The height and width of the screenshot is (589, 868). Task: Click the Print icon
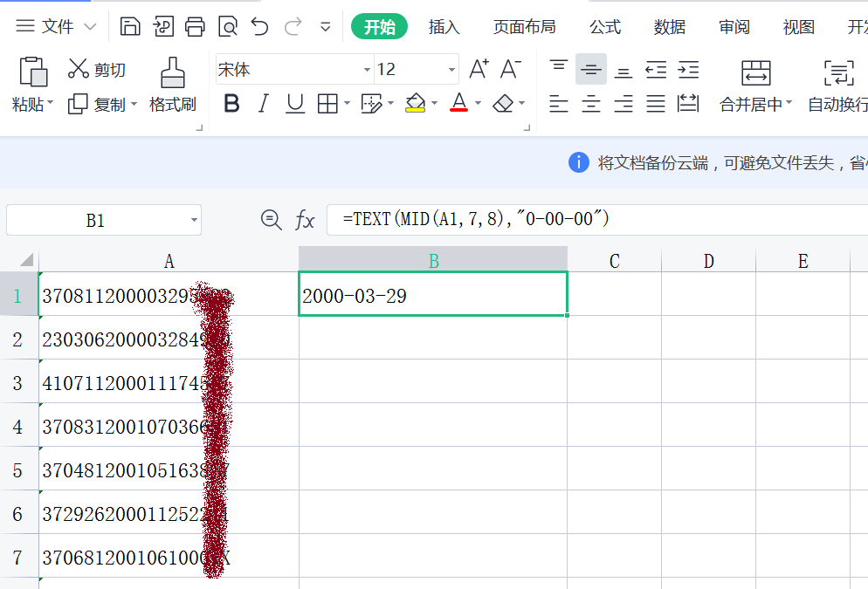195,26
